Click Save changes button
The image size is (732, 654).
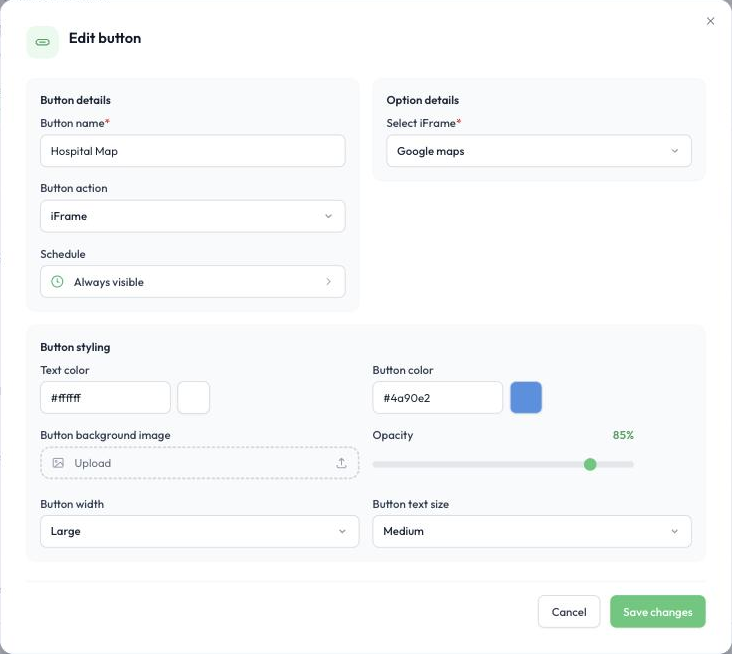point(657,612)
